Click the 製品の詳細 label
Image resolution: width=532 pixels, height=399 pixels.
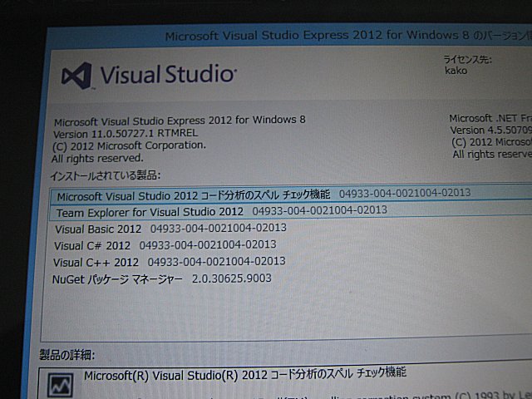coord(66,355)
